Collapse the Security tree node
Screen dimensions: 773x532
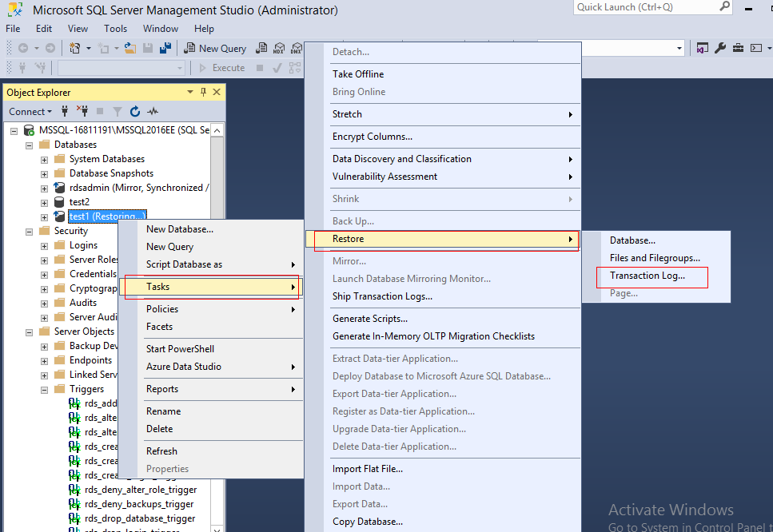[x=29, y=232]
